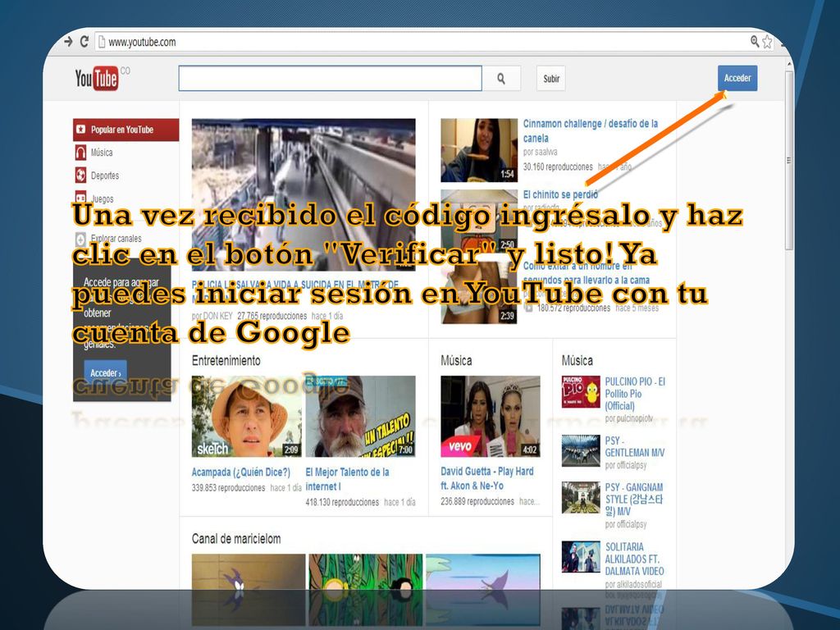Open Explorar canales
The image size is (840, 630).
116,239
